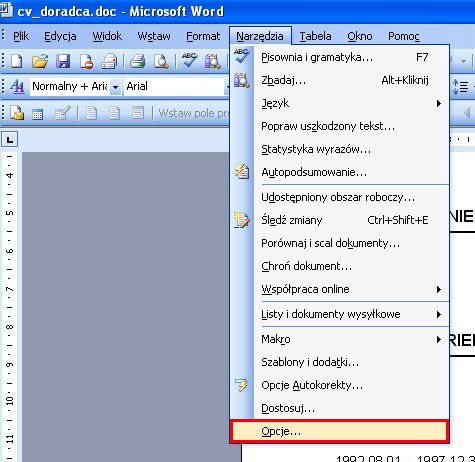475x462 pixels.
Task: Open the Edycja menu
Action: tap(60, 36)
